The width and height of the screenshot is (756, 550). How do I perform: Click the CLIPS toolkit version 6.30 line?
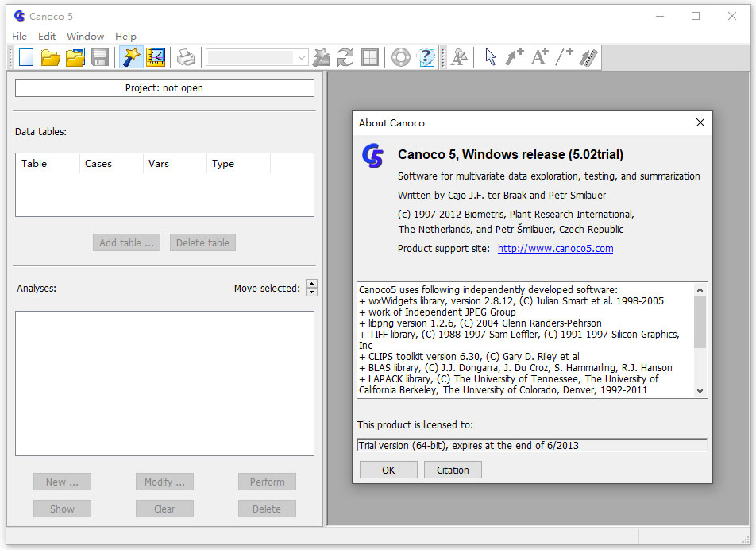pyautogui.click(x=469, y=357)
